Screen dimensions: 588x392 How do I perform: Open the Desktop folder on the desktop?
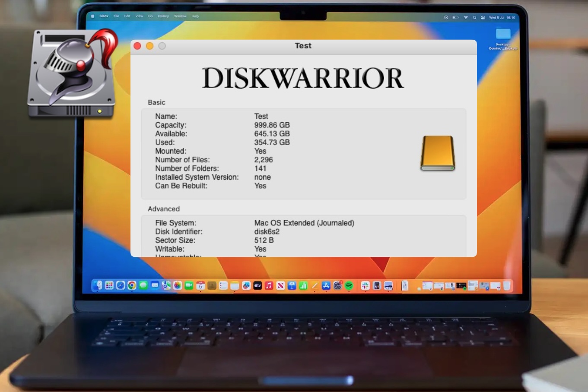tap(503, 34)
